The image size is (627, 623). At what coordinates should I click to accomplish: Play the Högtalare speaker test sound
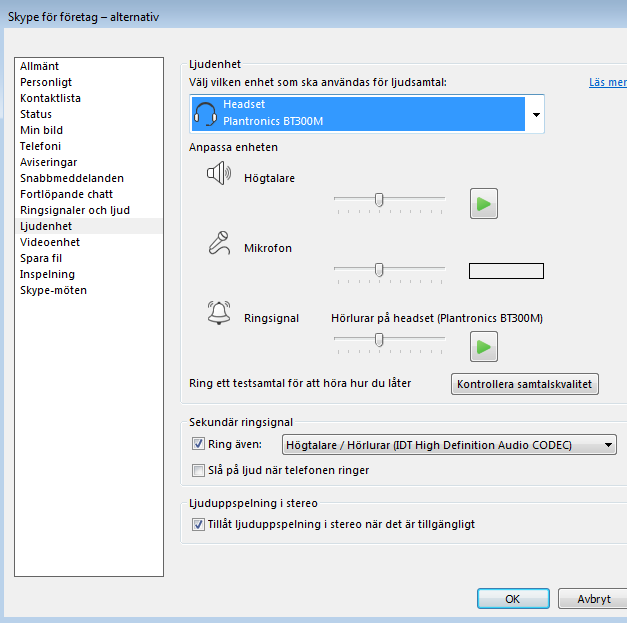coord(483,204)
